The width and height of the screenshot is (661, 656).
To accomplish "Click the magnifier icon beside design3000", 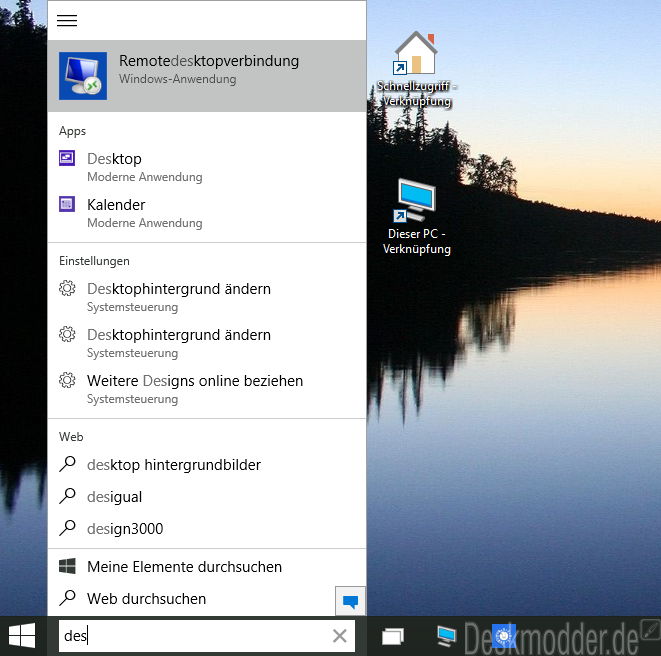I will coord(67,528).
